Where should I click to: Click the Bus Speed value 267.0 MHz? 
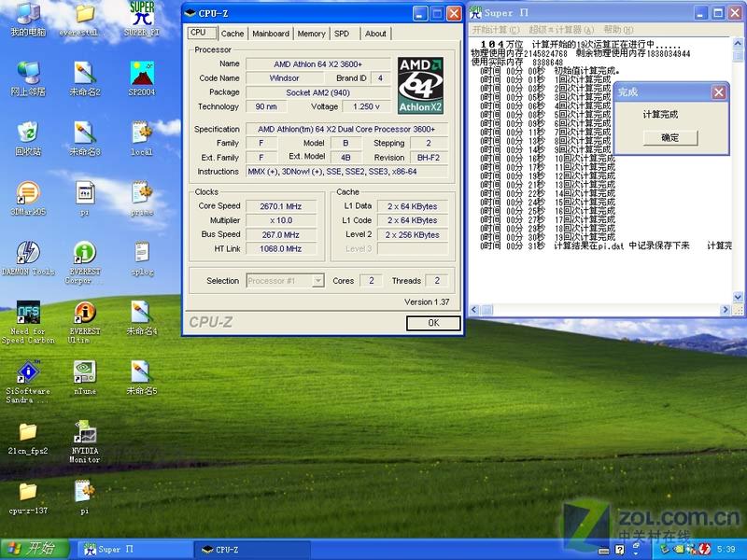click(281, 235)
